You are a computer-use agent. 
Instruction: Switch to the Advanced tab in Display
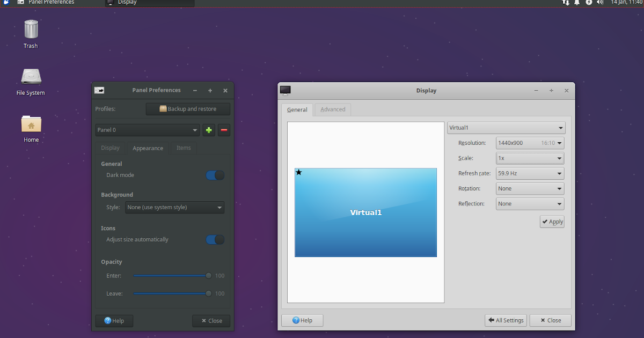(x=332, y=109)
